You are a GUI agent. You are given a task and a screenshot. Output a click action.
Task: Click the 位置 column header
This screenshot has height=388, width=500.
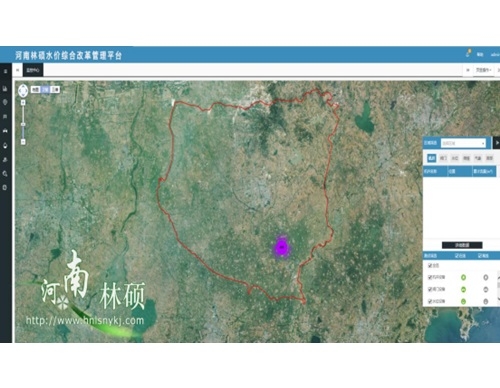(x=459, y=171)
